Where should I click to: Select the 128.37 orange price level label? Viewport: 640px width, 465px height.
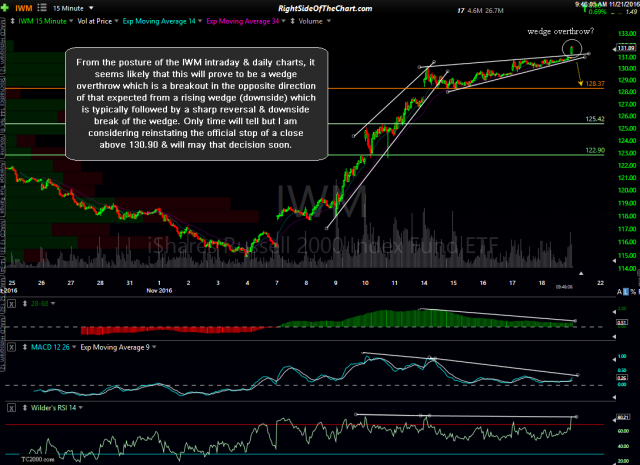[595, 83]
